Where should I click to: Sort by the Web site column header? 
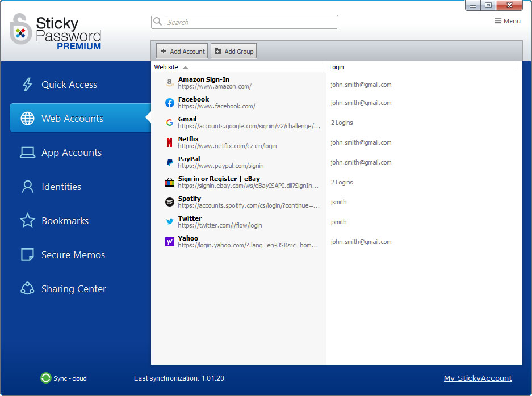coord(166,67)
